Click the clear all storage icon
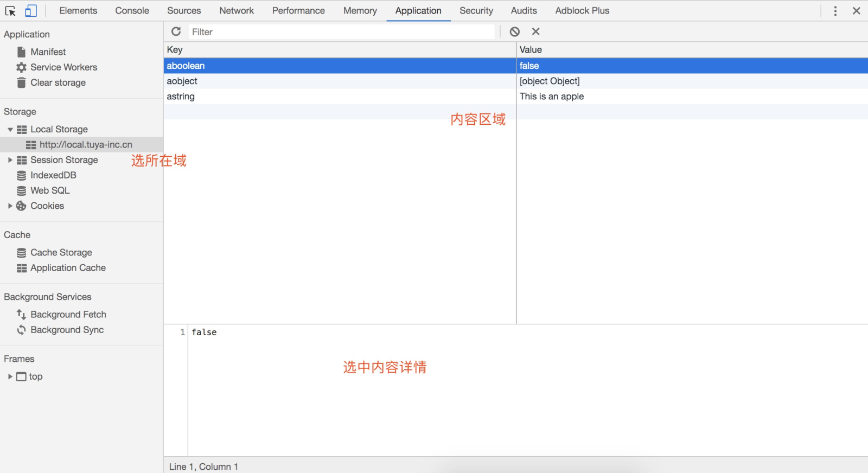This screenshot has height=473, width=868. [x=515, y=31]
